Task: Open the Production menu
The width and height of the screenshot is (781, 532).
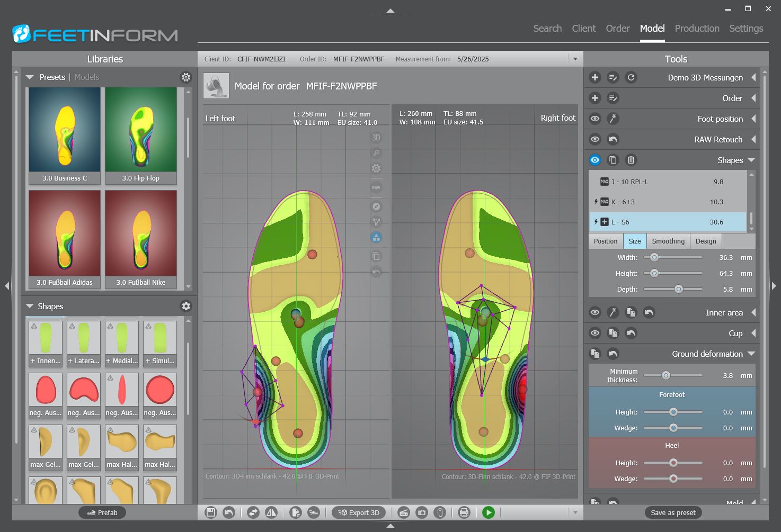Action: [697, 29]
